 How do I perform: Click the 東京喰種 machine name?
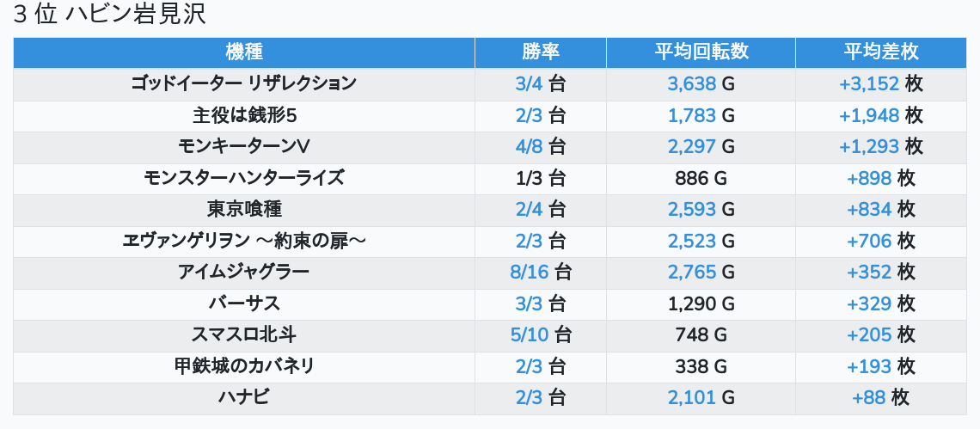(244, 209)
